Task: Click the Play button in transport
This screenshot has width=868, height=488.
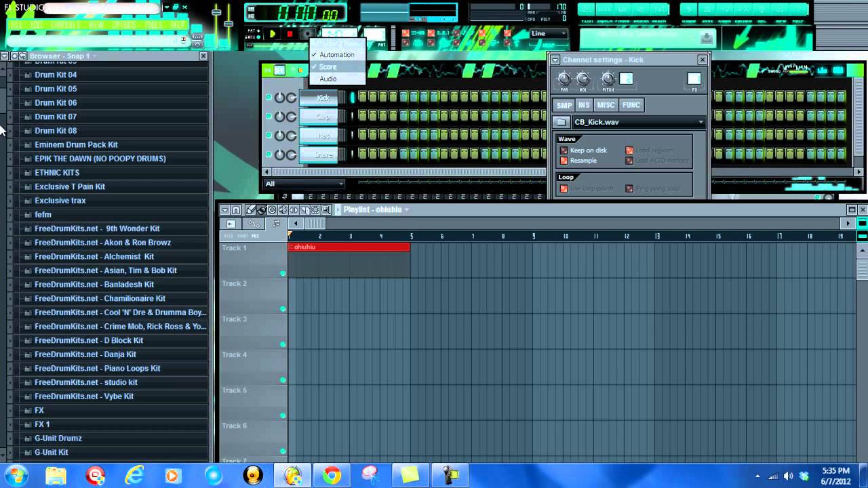Action: tap(273, 34)
